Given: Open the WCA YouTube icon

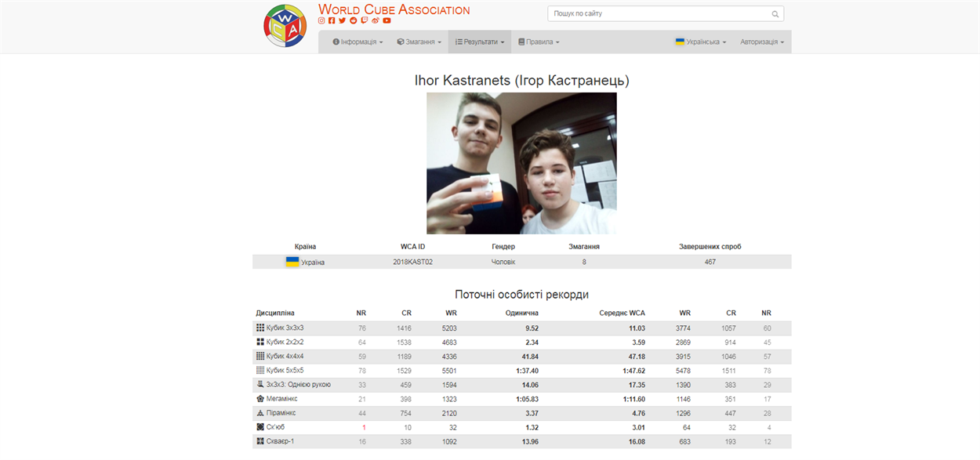Looking at the screenshot, I should pos(387,20).
